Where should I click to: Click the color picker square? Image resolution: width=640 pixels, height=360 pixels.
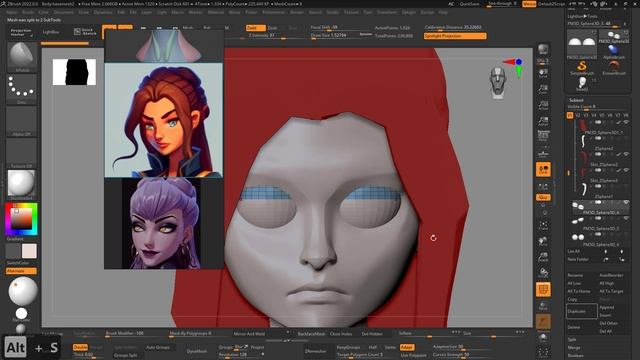(21, 219)
